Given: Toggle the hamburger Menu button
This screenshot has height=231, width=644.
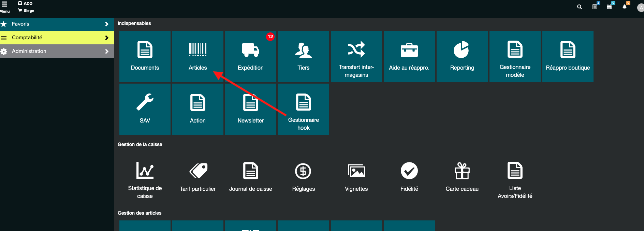Looking at the screenshot, I should pyautogui.click(x=5, y=7).
